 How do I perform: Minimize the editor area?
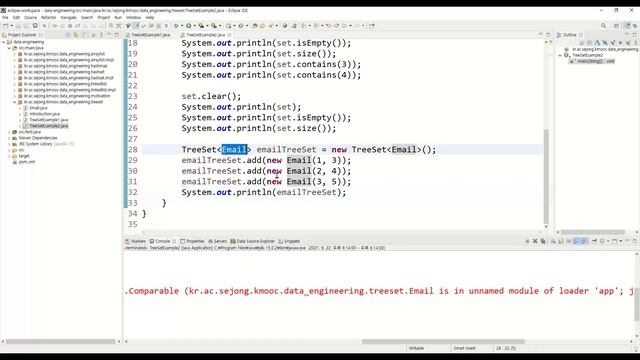coord(541,35)
